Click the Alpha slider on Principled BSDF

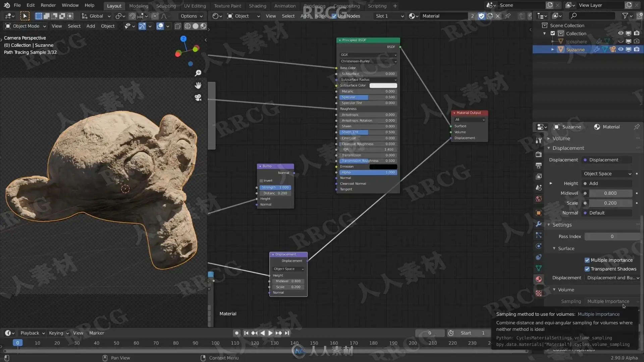pyautogui.click(x=368, y=172)
